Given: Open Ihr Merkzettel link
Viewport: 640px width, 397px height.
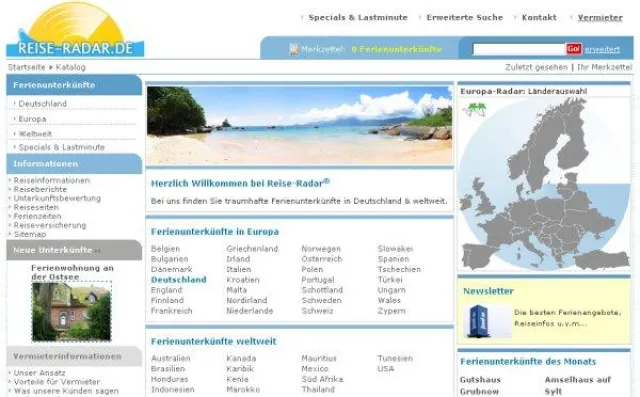Looking at the screenshot, I should coord(604,67).
